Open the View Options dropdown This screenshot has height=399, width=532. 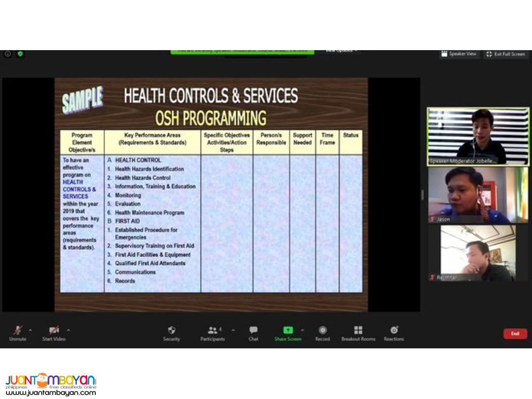point(342,51)
